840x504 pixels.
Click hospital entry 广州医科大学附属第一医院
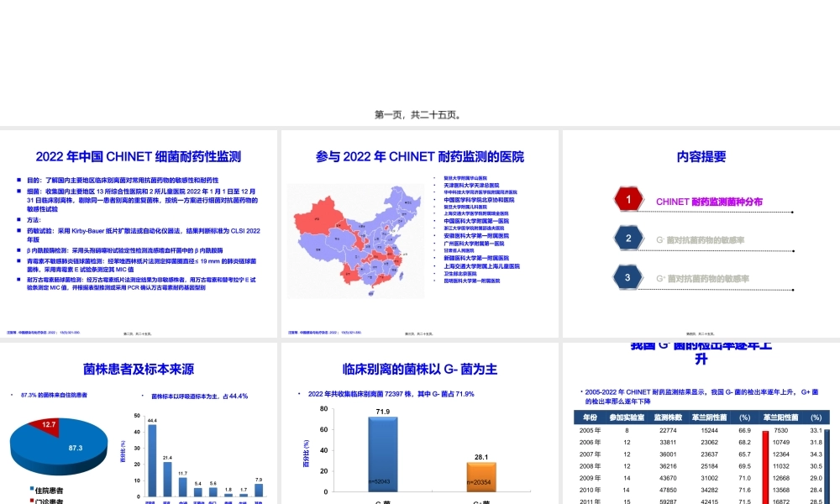click(x=474, y=243)
